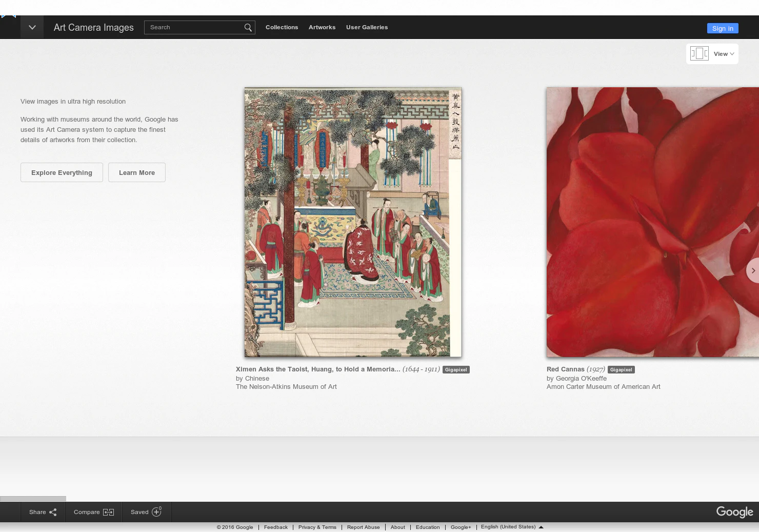This screenshot has width=759, height=532.
Task: Click the search magnifier icon
Action: tap(248, 27)
